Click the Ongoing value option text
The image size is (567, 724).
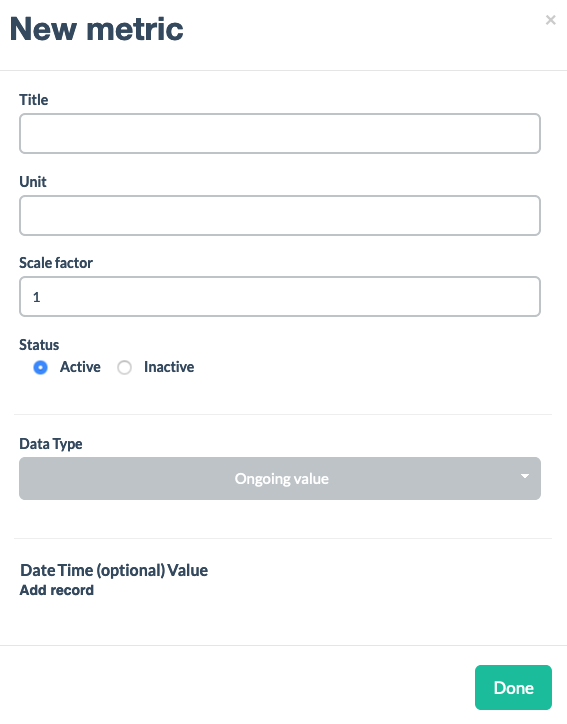point(282,479)
